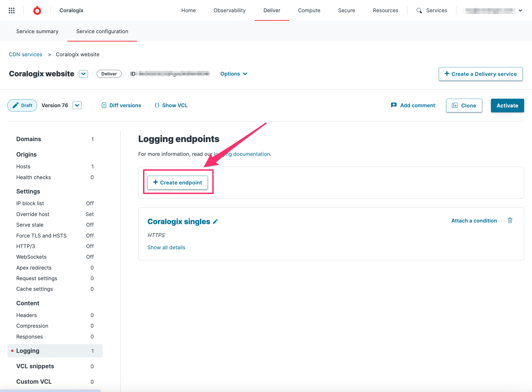Image resolution: width=532 pixels, height=392 pixels.
Task: Open the Compute menu
Action: [309, 10]
